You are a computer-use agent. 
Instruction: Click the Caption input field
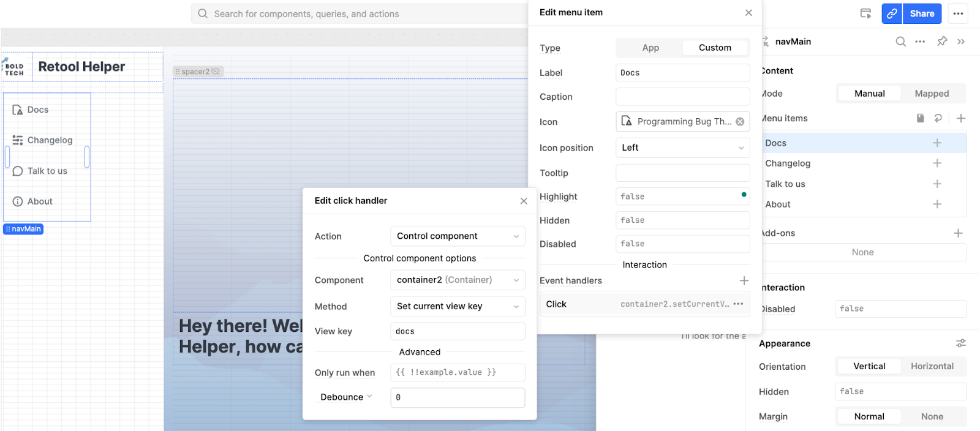(x=682, y=97)
